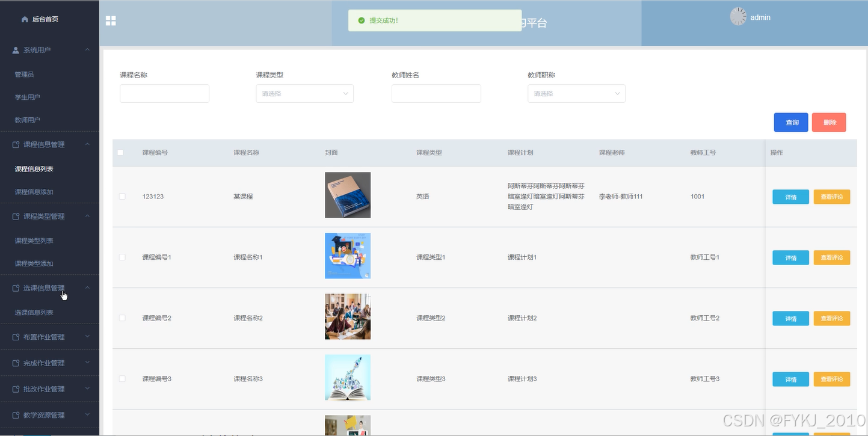868x436 pixels.
Task: Expand the 批改作业管理 chevron
Action: click(x=87, y=389)
